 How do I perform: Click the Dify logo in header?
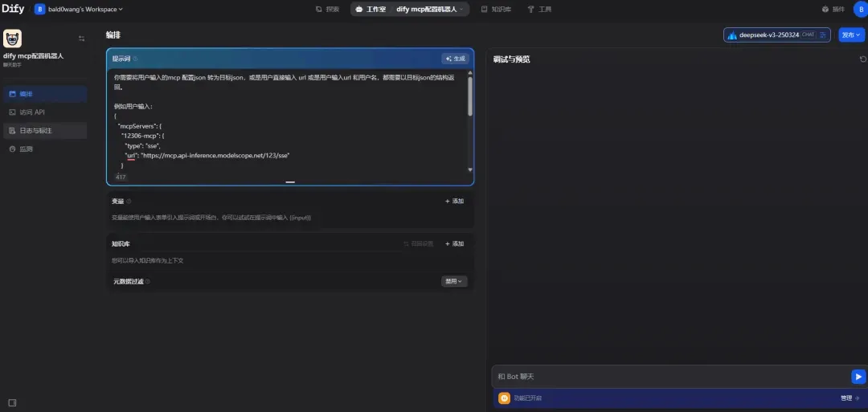(x=13, y=9)
